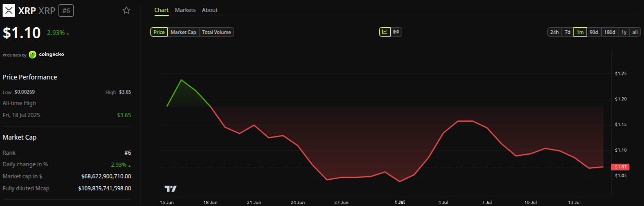Select the Market Cap chart mode

(184, 32)
